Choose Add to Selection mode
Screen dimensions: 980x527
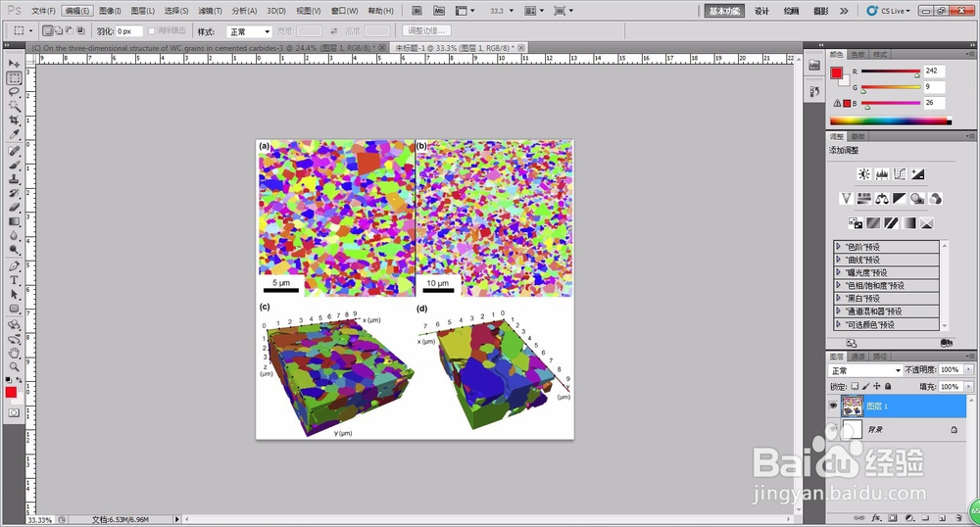click(59, 30)
